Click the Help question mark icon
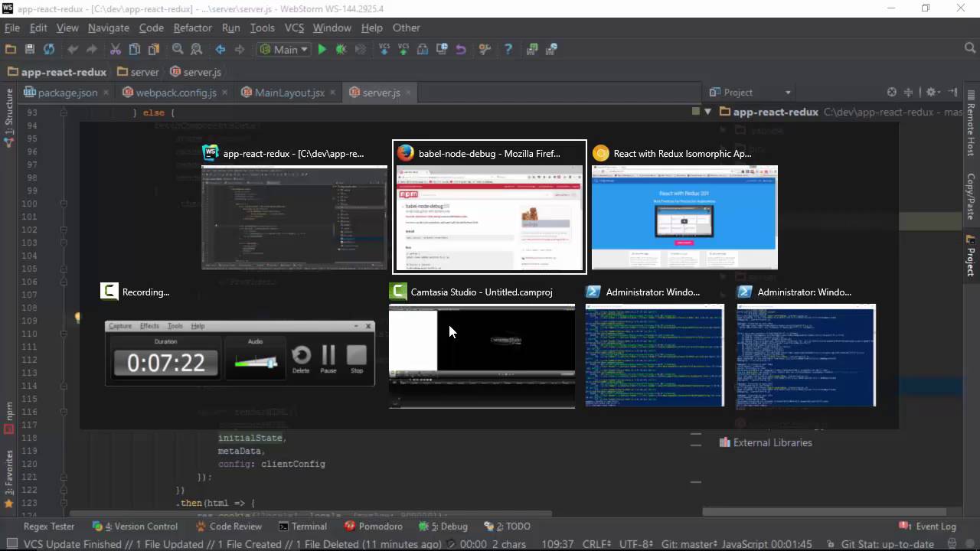Image resolution: width=980 pixels, height=551 pixels. (x=508, y=49)
